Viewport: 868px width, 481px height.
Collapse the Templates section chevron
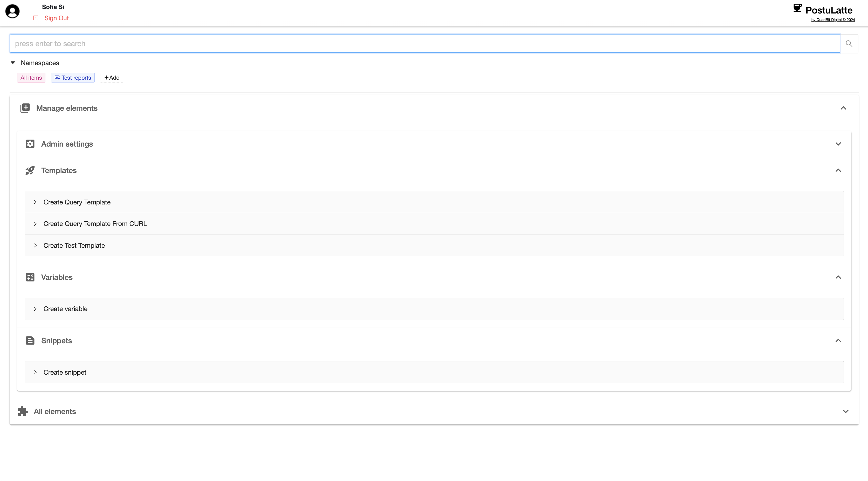[x=838, y=170]
